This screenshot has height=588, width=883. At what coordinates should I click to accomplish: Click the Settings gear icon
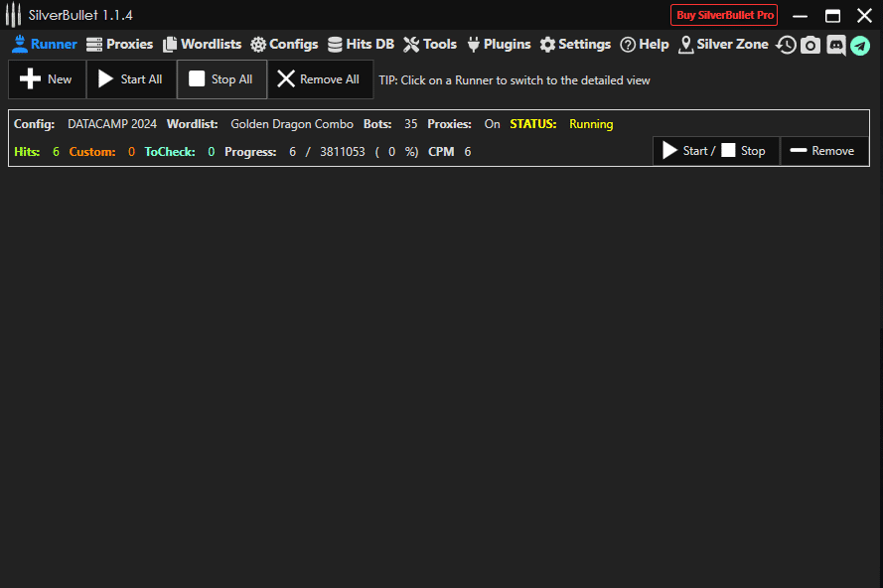coord(547,45)
